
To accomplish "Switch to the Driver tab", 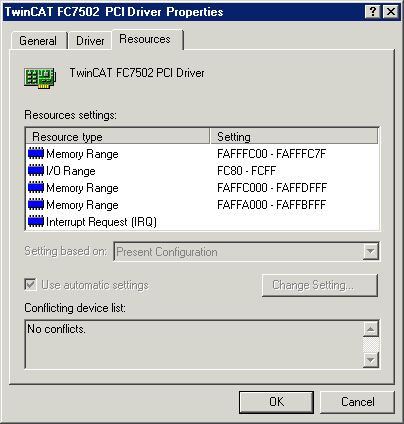I will click(90, 41).
